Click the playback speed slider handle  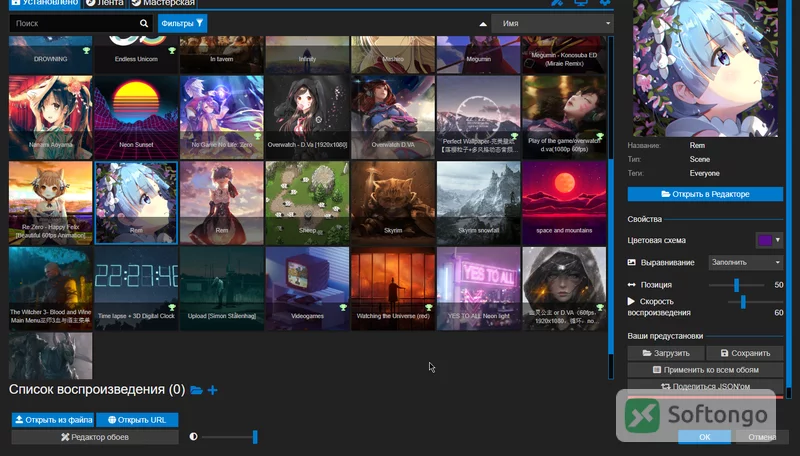tap(743, 302)
